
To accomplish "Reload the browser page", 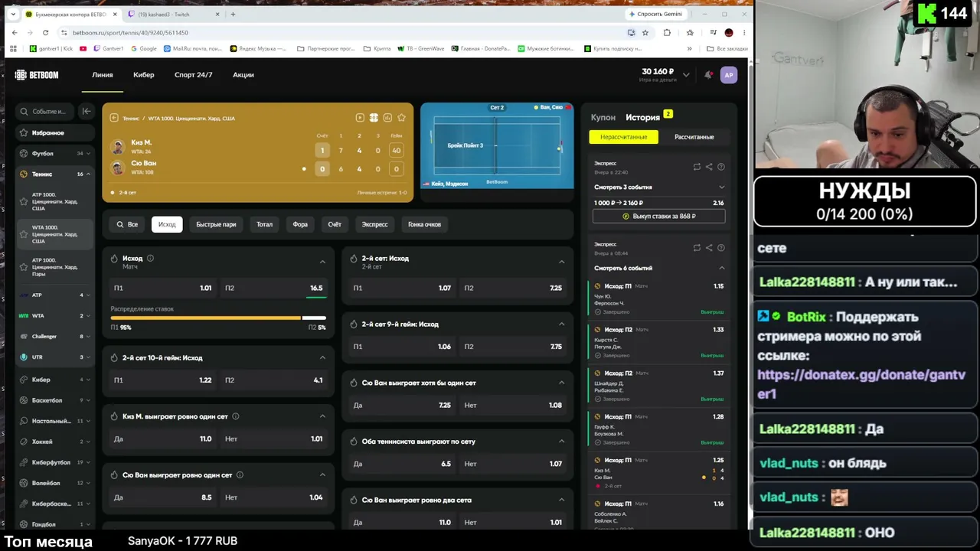I will click(46, 33).
